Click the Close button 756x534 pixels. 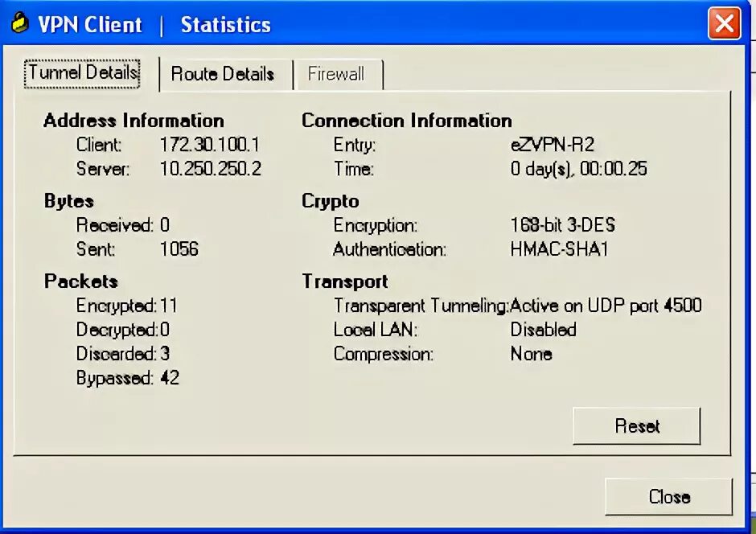[x=668, y=496]
